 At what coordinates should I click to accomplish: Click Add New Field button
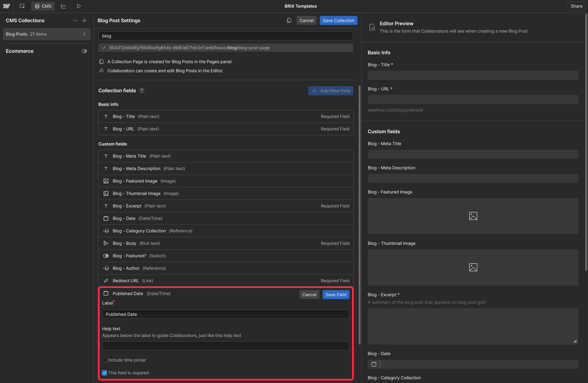click(x=331, y=91)
